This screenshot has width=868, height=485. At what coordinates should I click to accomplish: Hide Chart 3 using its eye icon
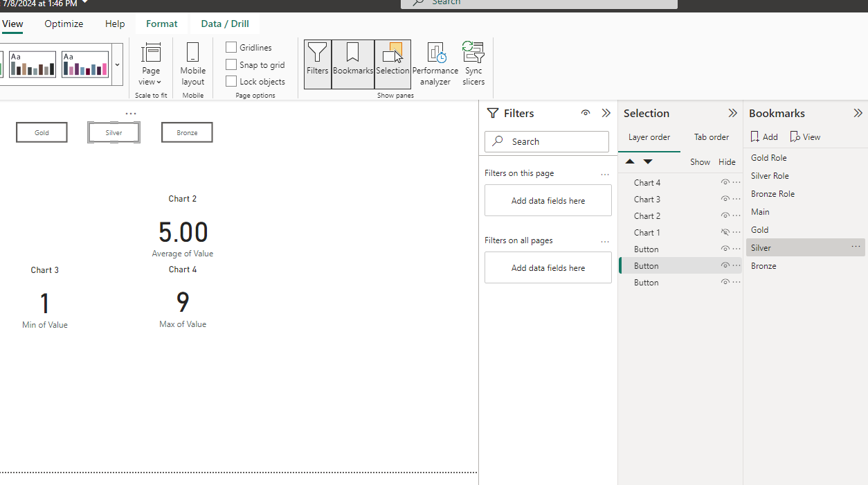[725, 199]
